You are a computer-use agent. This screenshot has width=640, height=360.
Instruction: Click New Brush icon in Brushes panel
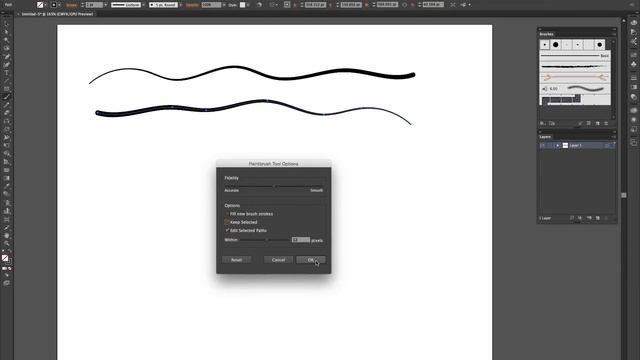click(x=598, y=123)
